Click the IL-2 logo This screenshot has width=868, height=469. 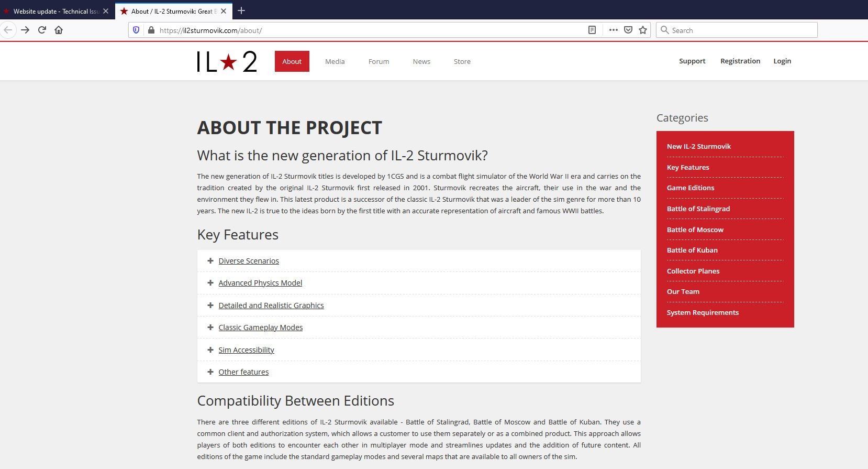coord(227,61)
